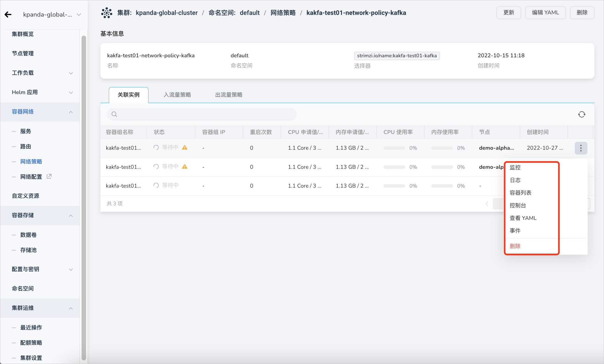Open 集群概览 in the sidebar
604x364 pixels.
(x=23, y=34)
